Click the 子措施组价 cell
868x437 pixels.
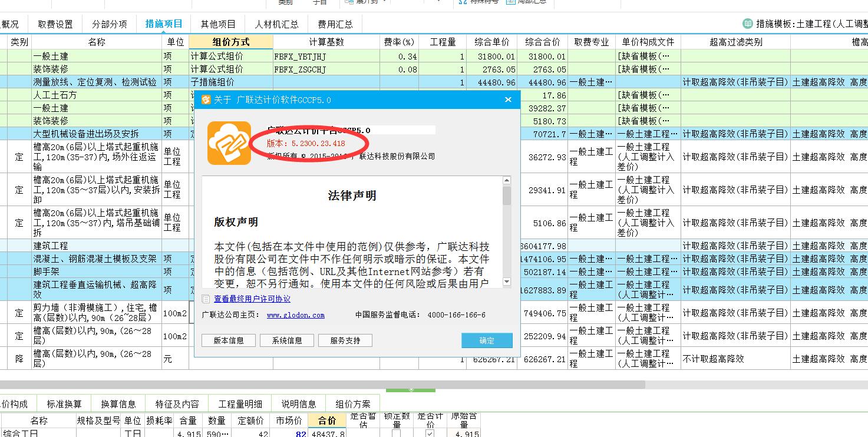[x=231, y=82]
